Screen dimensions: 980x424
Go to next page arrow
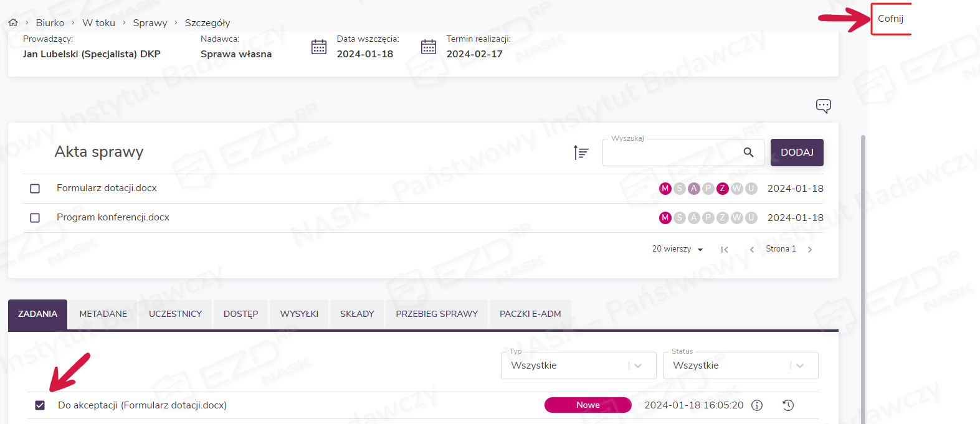click(x=810, y=250)
